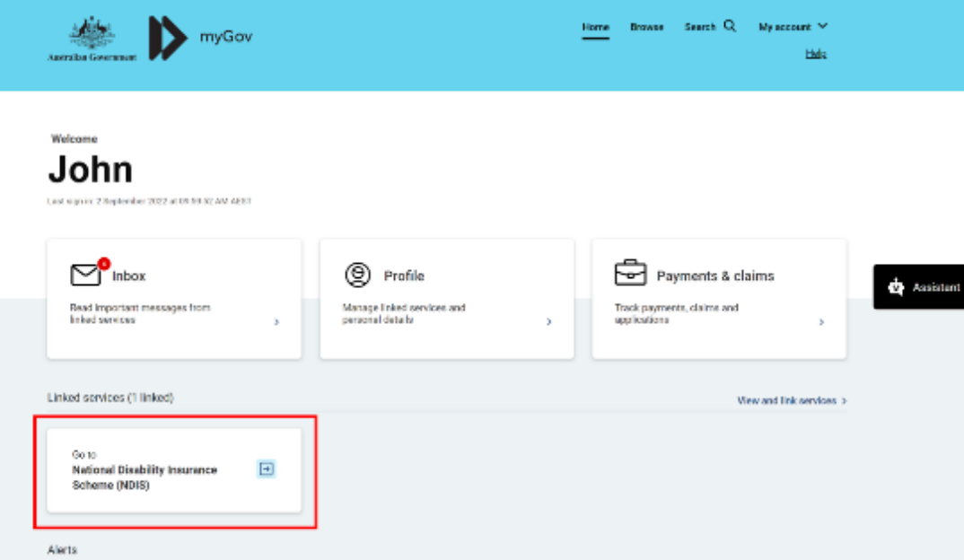Viewport: 964px width, 560px height.
Task: Select the Payments & claims briefcase icon
Action: point(631,273)
